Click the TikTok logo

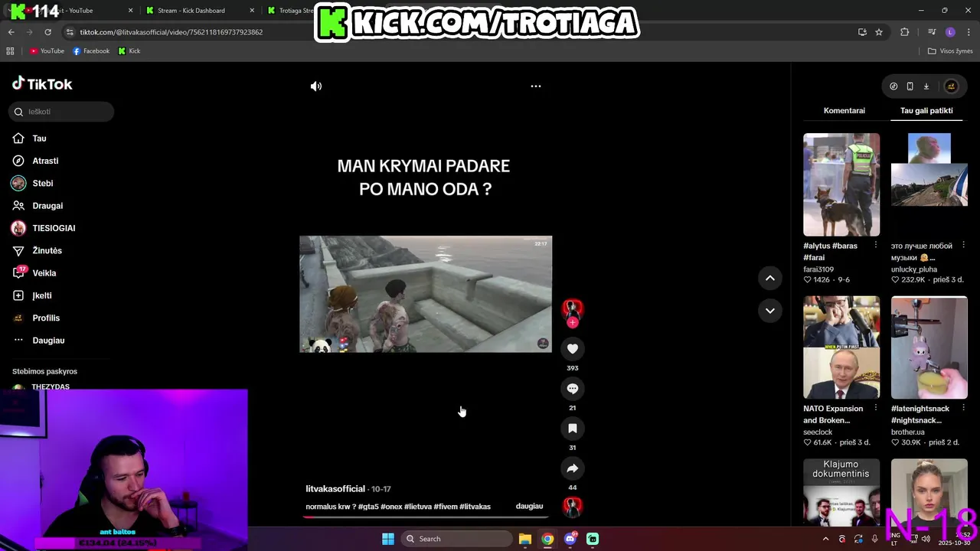click(42, 84)
